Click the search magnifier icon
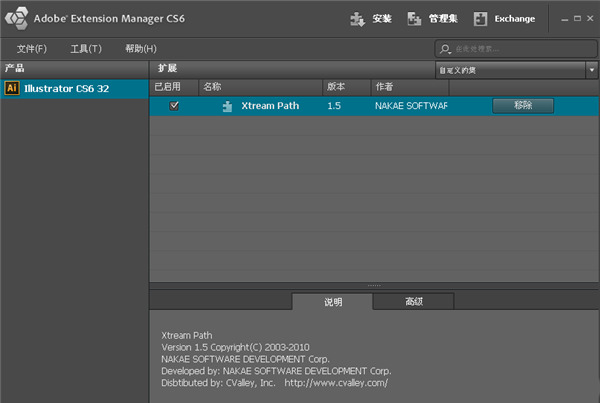This screenshot has width=600, height=403. [446, 49]
